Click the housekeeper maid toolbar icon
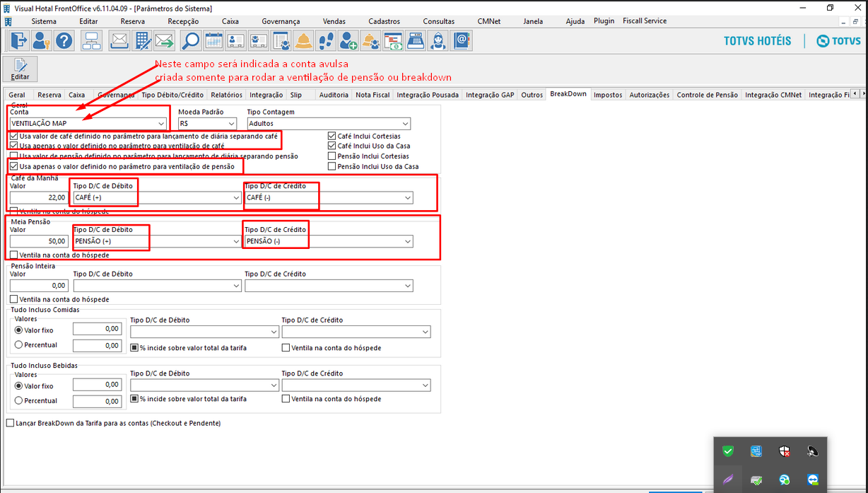The width and height of the screenshot is (868, 493). point(438,40)
